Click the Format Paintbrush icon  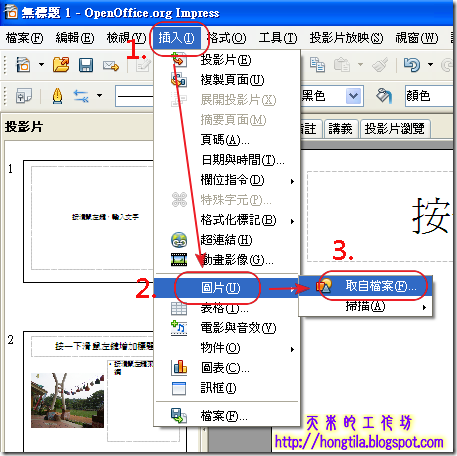[x=380, y=65]
